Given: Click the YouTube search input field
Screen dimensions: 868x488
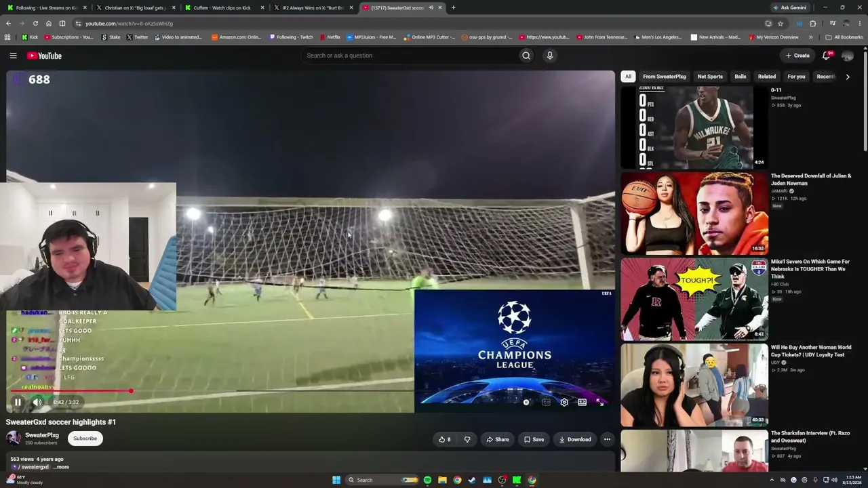Looking at the screenshot, I should point(410,56).
